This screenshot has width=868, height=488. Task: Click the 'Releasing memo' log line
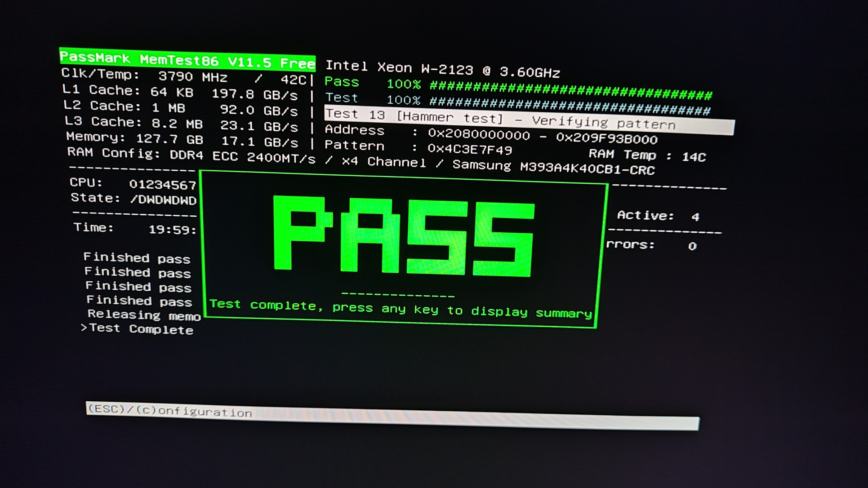click(144, 315)
